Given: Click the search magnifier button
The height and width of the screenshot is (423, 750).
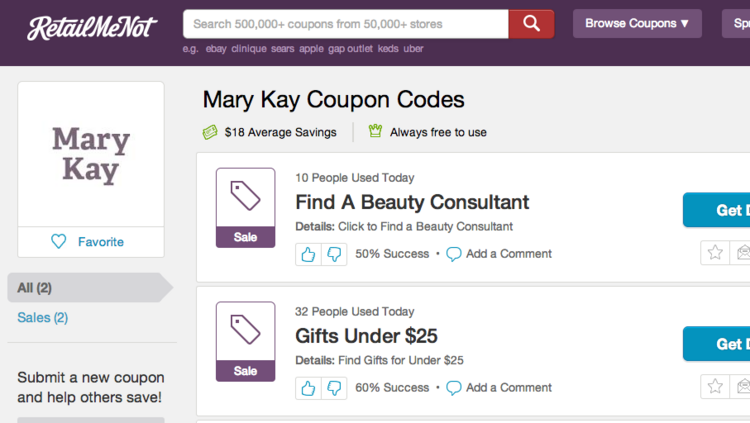Looking at the screenshot, I should tap(531, 23).
